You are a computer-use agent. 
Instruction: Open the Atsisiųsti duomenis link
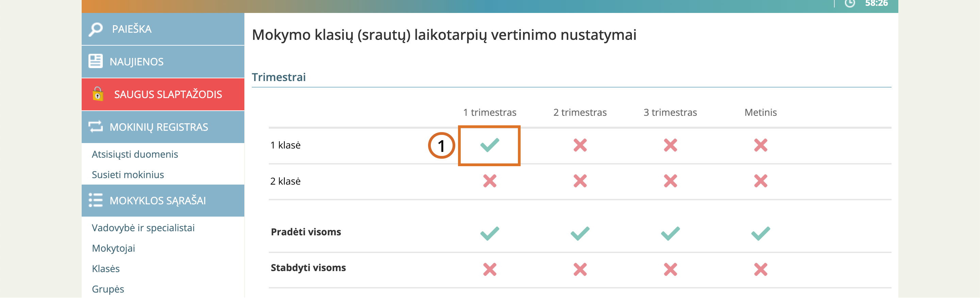[135, 154]
